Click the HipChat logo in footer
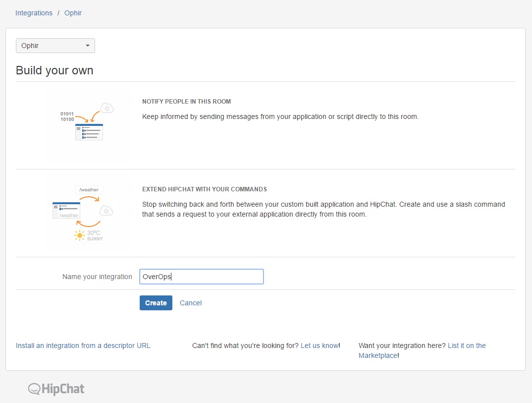Screen dimensions: 532x403 pos(56,389)
